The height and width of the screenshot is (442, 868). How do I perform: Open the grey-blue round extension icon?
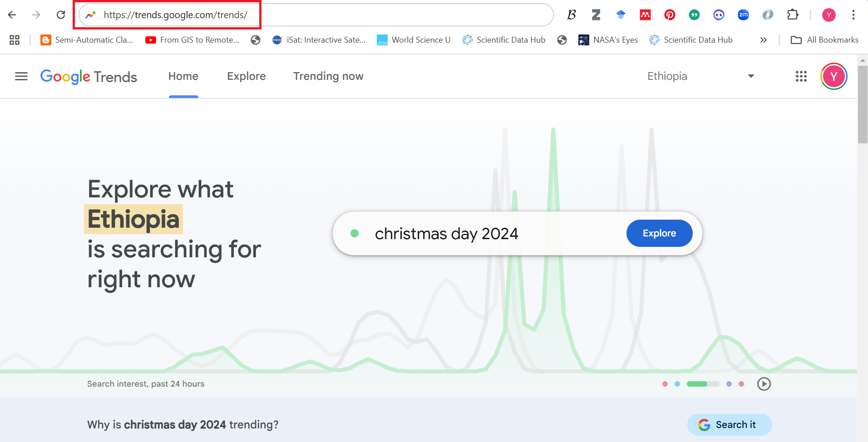click(x=768, y=15)
